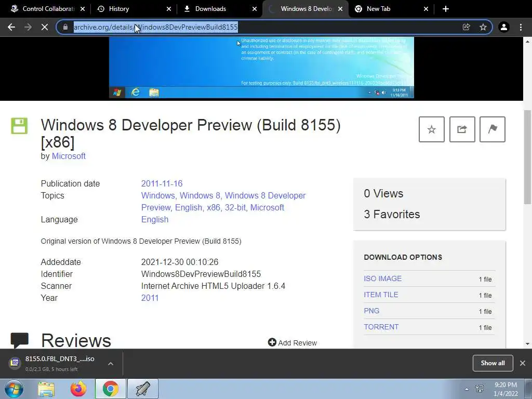
Task: Click the scrollbar down arrow
Action: coord(527,344)
